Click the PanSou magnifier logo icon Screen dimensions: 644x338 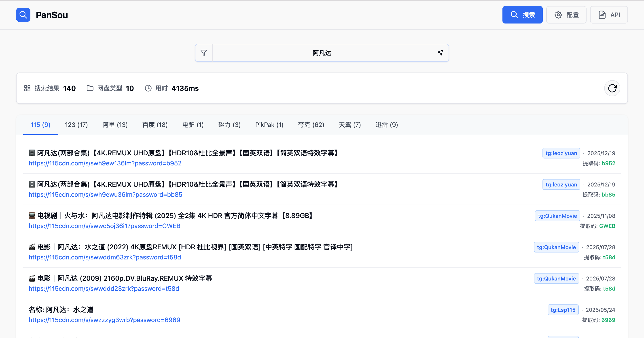coord(23,15)
